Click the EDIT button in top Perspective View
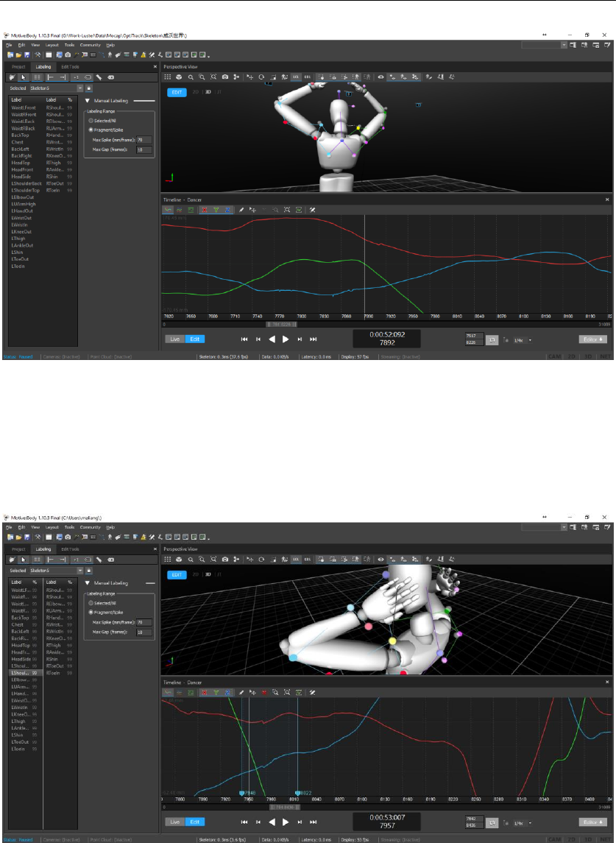 pos(177,93)
